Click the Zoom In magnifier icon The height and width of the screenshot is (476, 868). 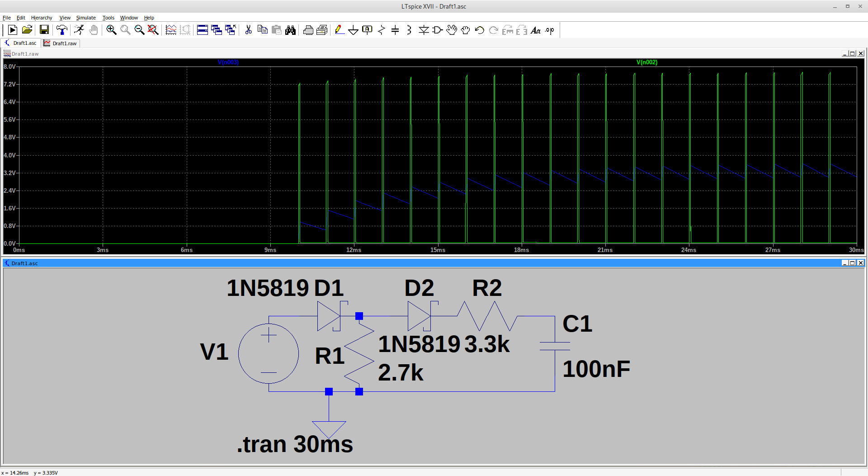pyautogui.click(x=111, y=30)
